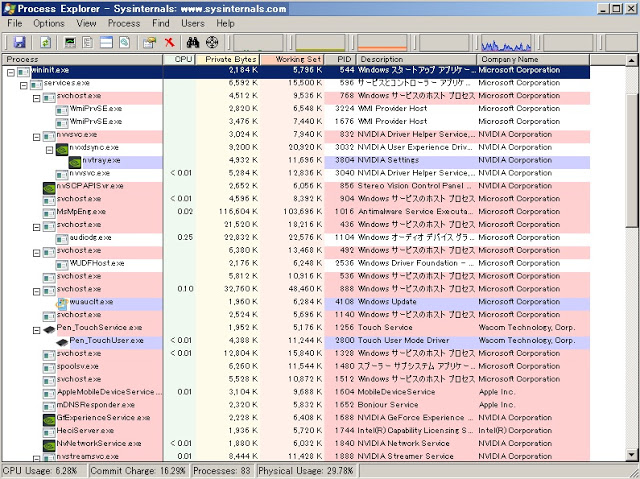
Task: Collapse the svchost.exe PID 492 node
Action: (36, 253)
